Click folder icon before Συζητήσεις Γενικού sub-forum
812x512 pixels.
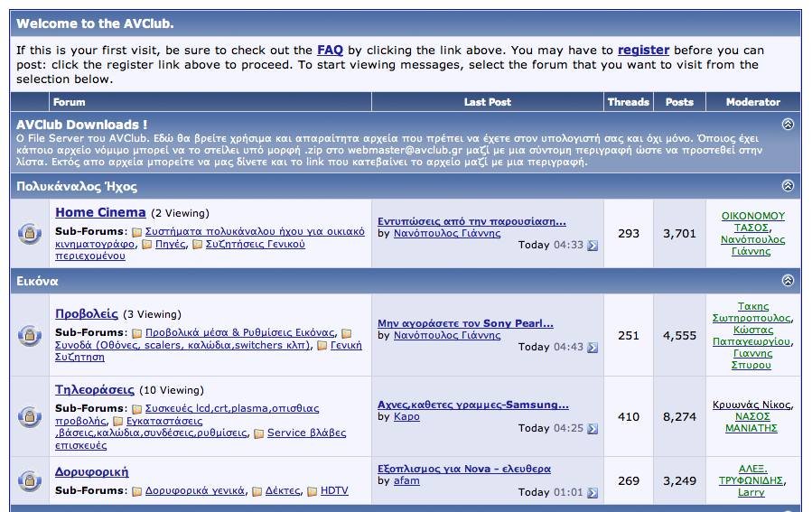tap(197, 245)
